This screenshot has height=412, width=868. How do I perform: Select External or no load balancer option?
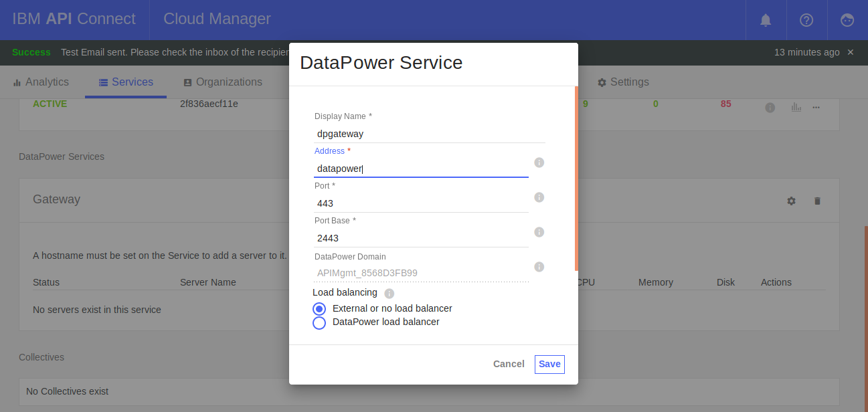click(319, 309)
